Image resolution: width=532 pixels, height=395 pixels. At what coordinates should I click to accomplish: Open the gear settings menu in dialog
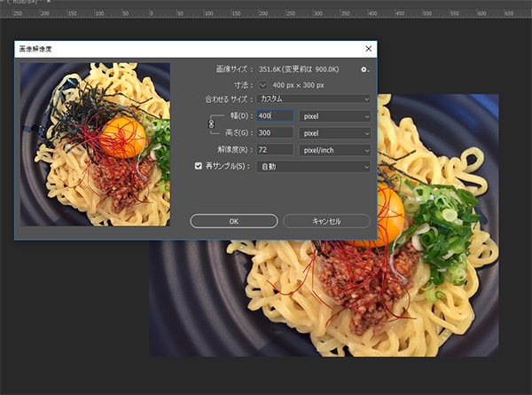pos(364,69)
